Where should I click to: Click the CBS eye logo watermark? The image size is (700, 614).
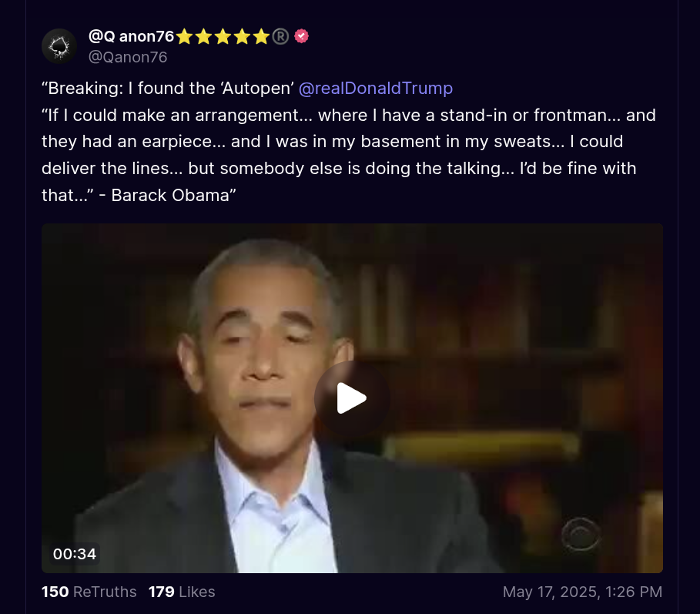581,534
